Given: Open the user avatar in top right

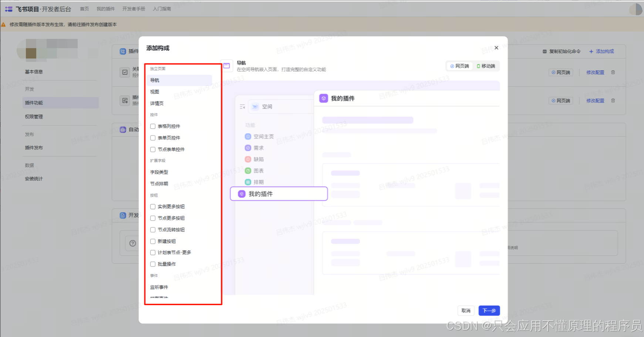Looking at the screenshot, I should click(636, 9).
